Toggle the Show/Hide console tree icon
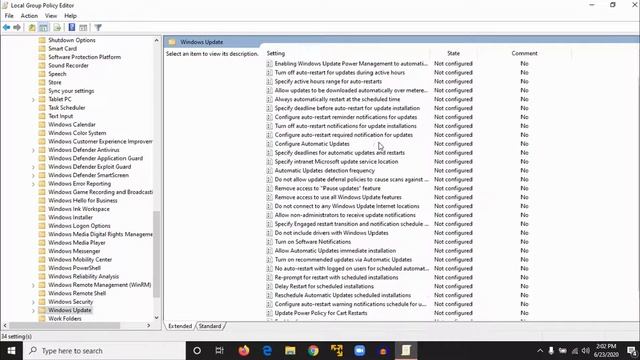 click(x=43, y=27)
